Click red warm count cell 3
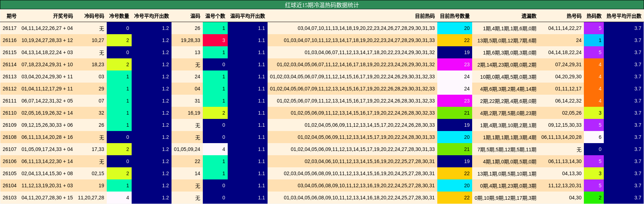This screenshot has height=204, width=644. tap(215, 40)
